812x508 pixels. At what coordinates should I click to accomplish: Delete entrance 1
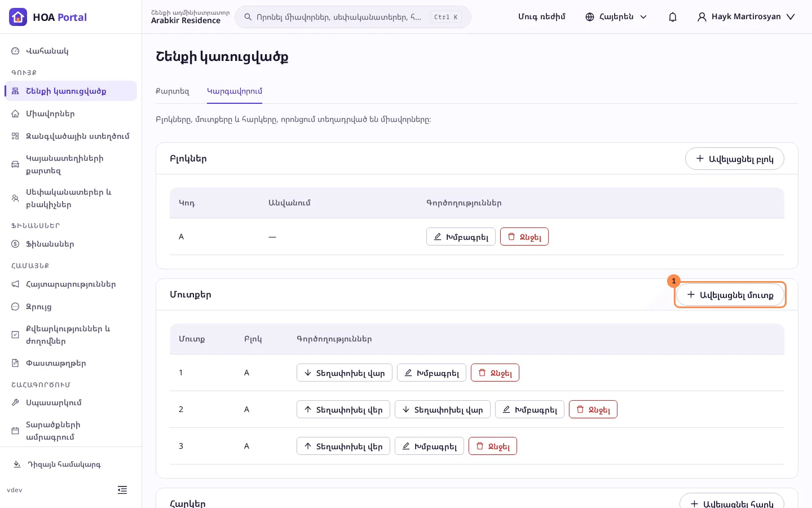495,373
